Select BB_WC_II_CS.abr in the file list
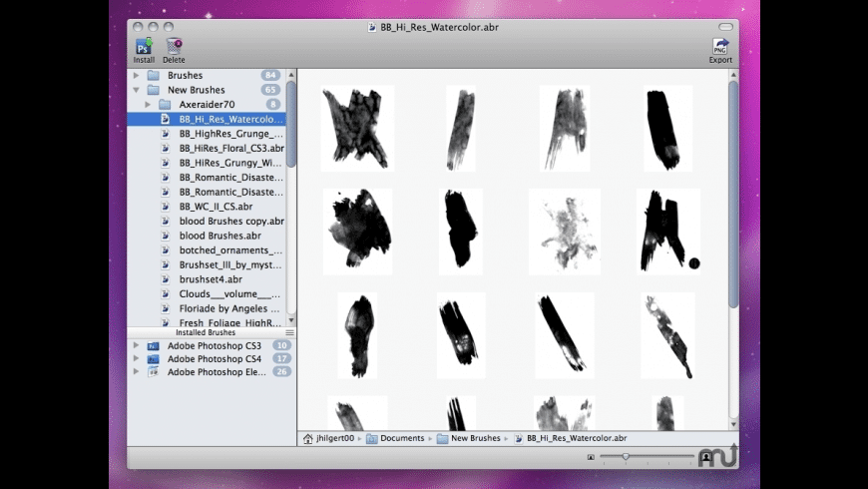The image size is (868, 489). click(x=216, y=207)
